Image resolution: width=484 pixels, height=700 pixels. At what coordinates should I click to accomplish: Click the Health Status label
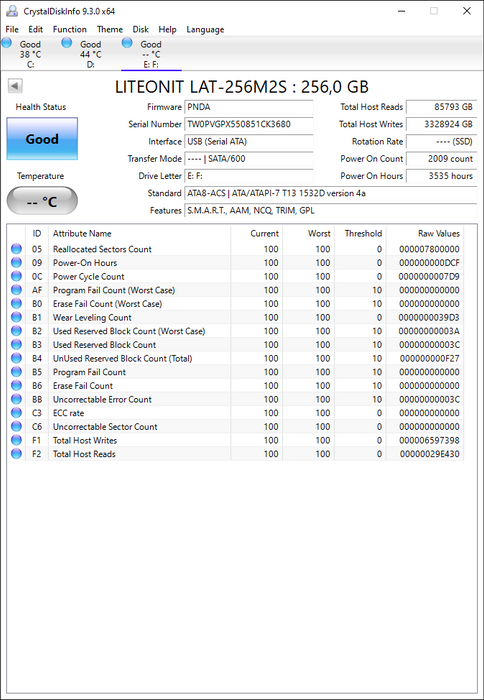coord(41,107)
